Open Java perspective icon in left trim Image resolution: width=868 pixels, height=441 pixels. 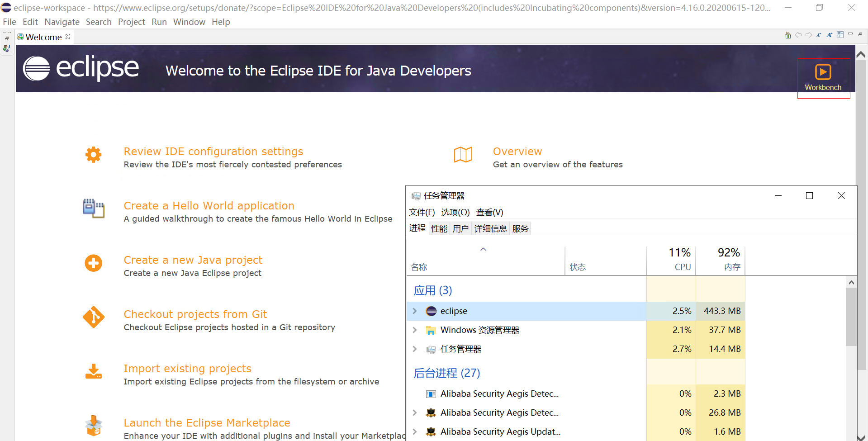(6, 48)
